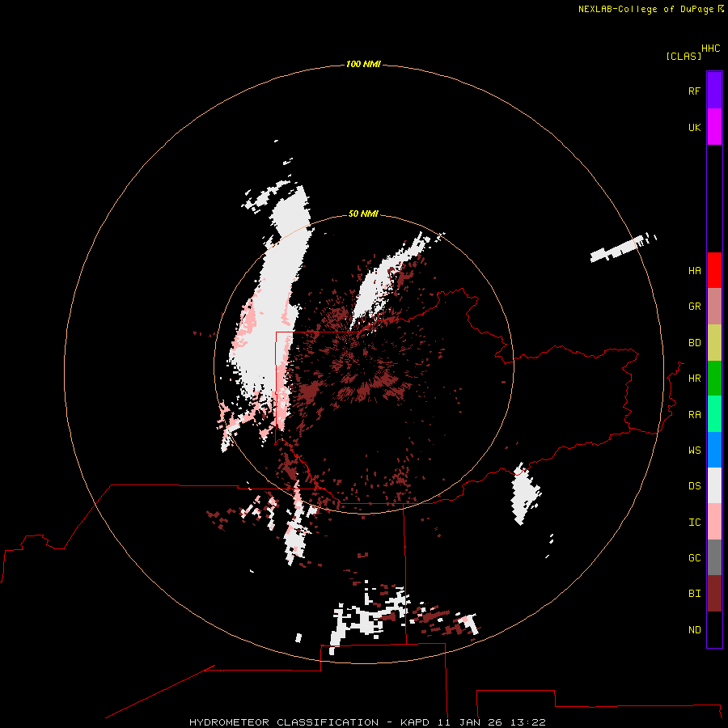Click the GC gray legend swatch
Viewport: 728px width, 728px height.
(x=714, y=557)
